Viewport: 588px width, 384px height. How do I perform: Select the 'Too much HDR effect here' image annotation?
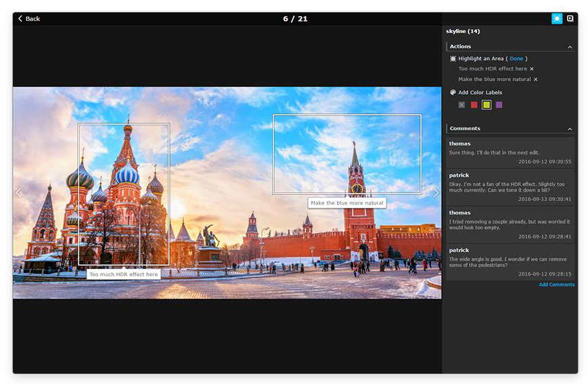coord(124,274)
